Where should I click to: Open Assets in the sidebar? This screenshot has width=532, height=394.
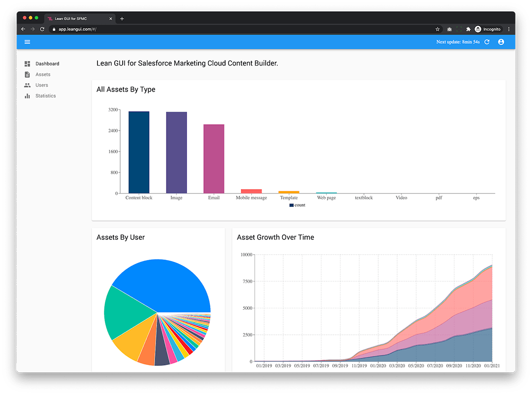tap(43, 74)
